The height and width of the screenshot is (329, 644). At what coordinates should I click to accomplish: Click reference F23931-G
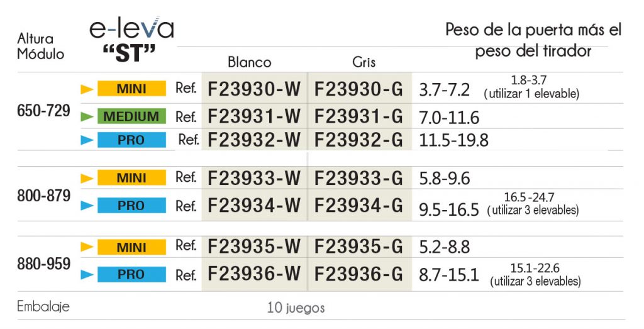click(x=358, y=116)
